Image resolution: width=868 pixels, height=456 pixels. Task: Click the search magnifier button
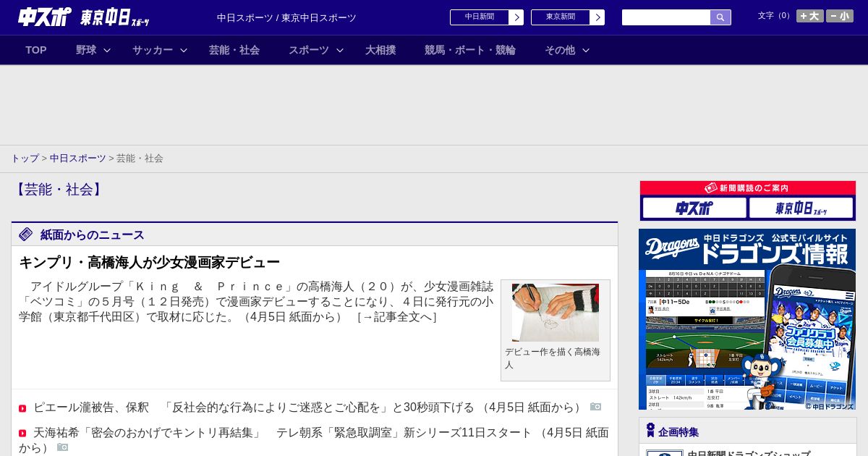[x=720, y=17]
